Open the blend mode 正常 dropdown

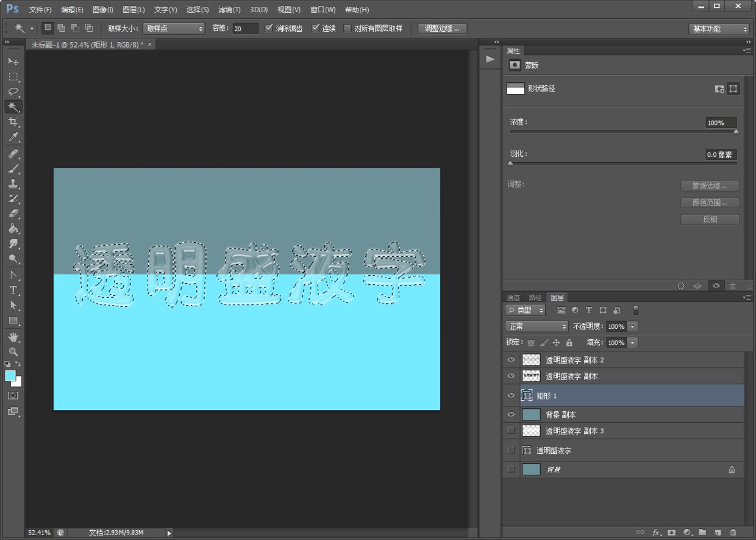click(537, 326)
